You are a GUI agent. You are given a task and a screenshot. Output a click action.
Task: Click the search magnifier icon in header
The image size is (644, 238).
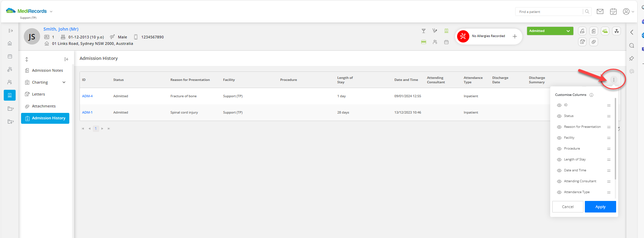pyautogui.click(x=587, y=12)
